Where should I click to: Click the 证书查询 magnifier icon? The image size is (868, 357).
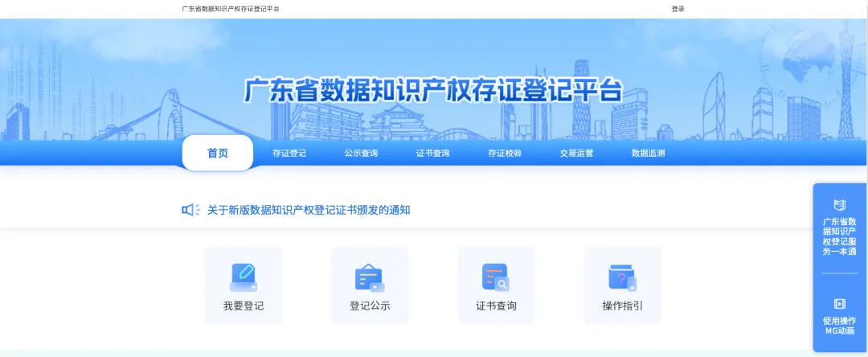496,277
